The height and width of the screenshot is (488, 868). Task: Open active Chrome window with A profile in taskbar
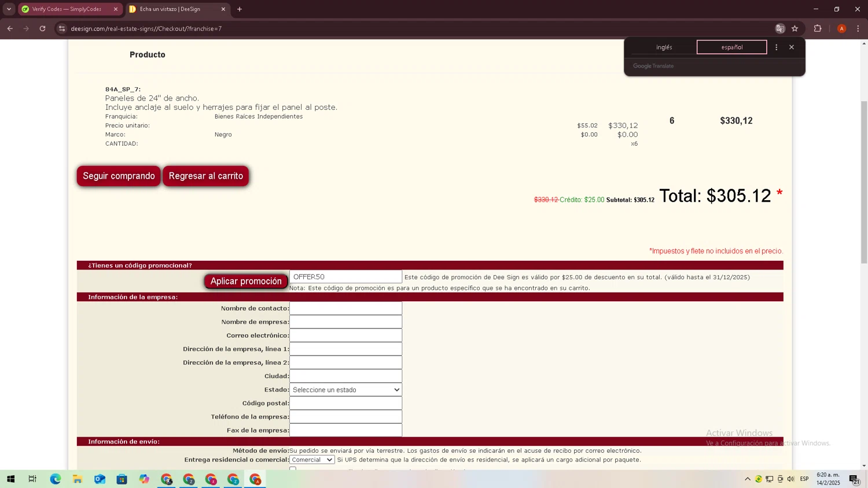pos(255,479)
